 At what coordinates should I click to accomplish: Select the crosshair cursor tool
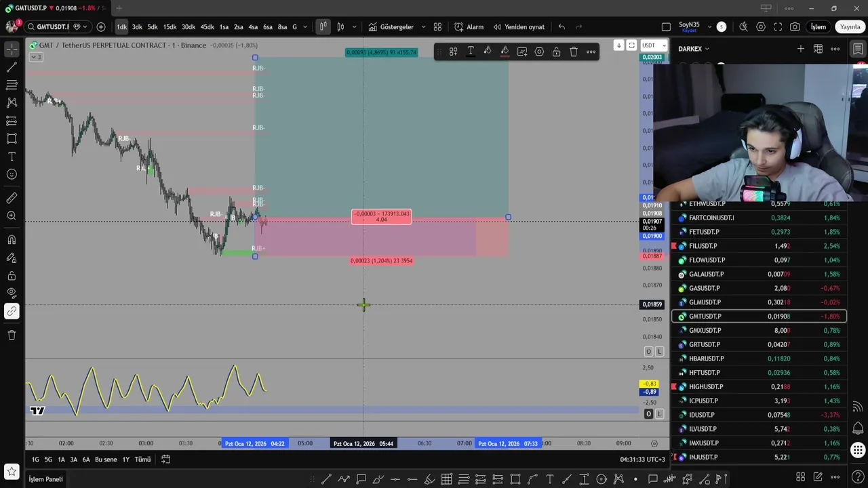coord(12,49)
